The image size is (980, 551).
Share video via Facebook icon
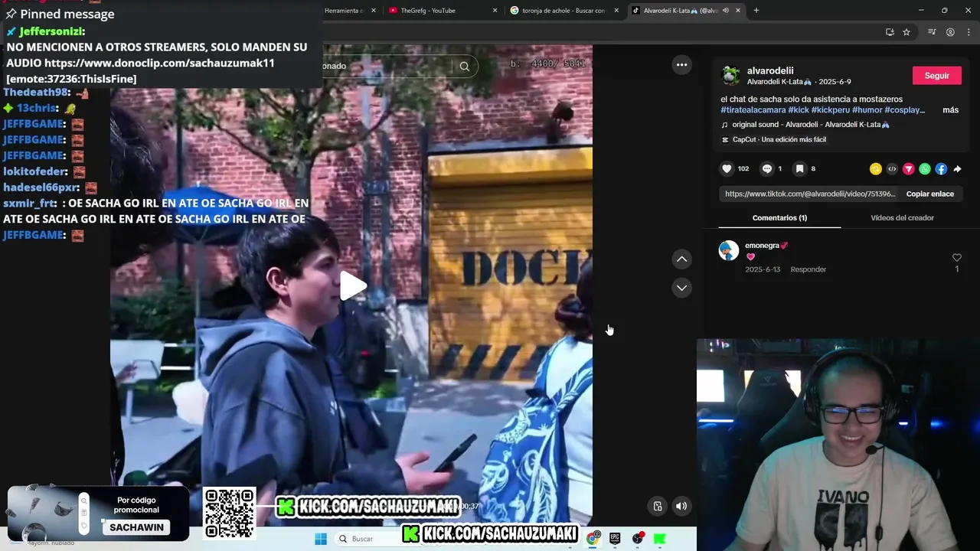pyautogui.click(x=941, y=169)
